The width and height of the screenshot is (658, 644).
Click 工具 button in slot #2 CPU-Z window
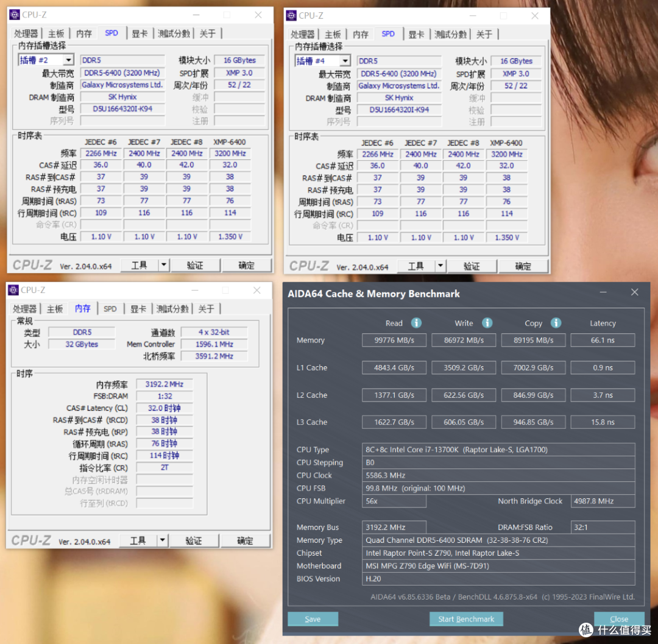[x=140, y=265]
